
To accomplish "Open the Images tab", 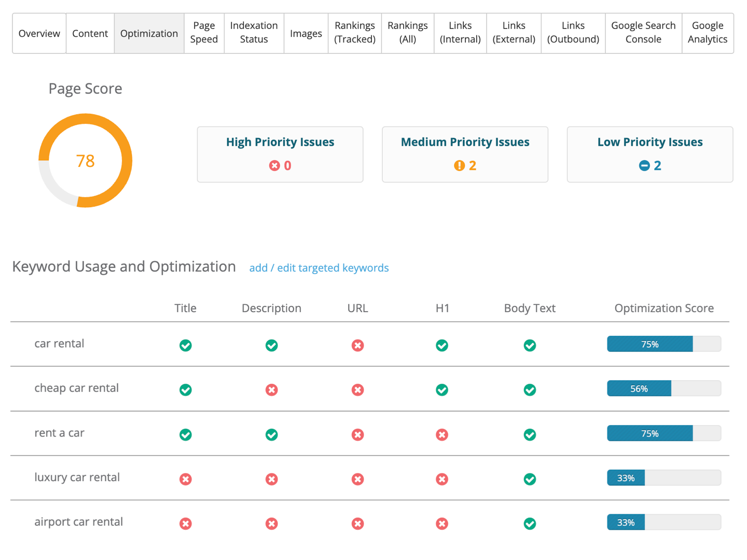I will [306, 33].
